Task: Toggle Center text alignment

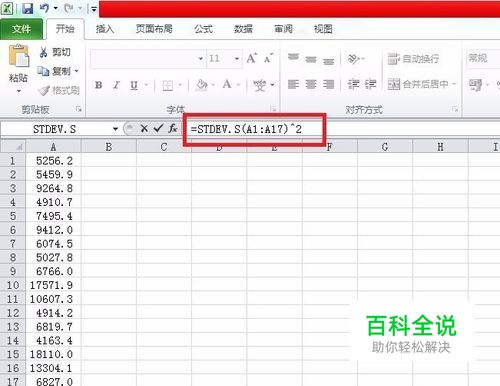Action: coord(311,84)
